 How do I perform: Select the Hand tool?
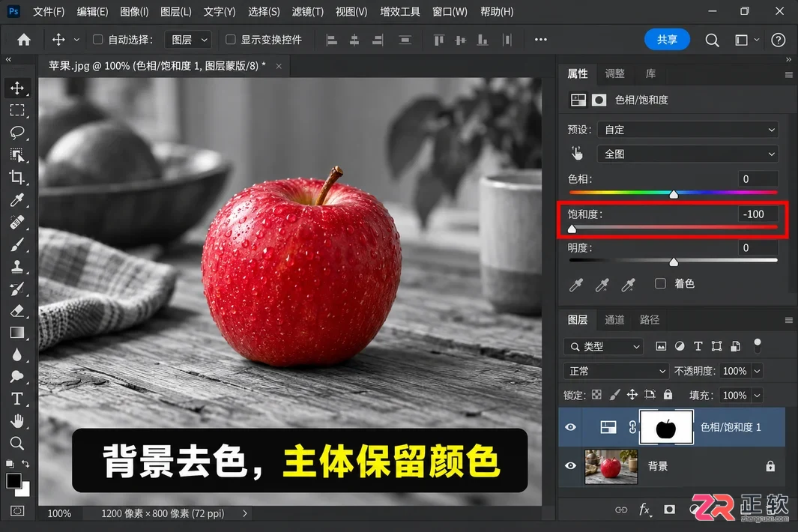pyautogui.click(x=17, y=421)
